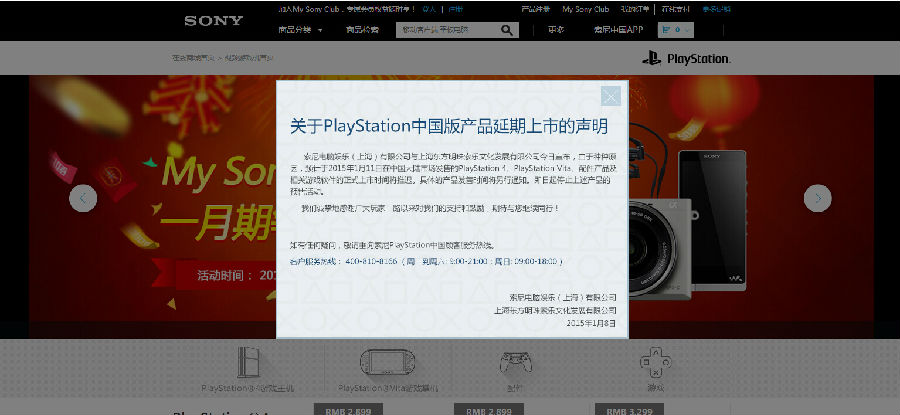Click the Sony phone image on banner

pos(712,220)
